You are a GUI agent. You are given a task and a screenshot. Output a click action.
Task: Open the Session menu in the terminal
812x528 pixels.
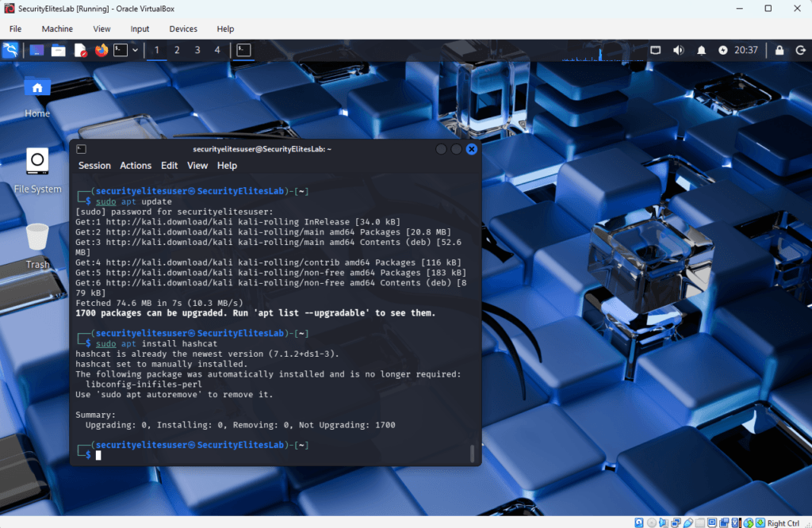click(94, 165)
